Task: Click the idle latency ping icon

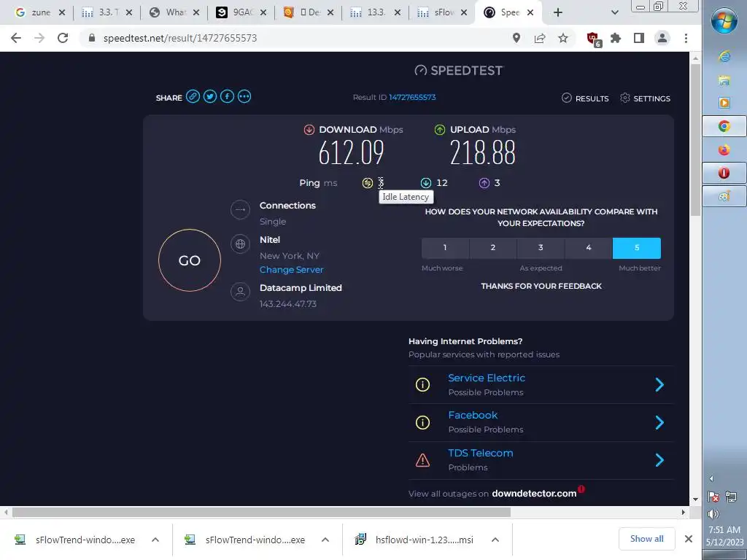Action: point(368,183)
